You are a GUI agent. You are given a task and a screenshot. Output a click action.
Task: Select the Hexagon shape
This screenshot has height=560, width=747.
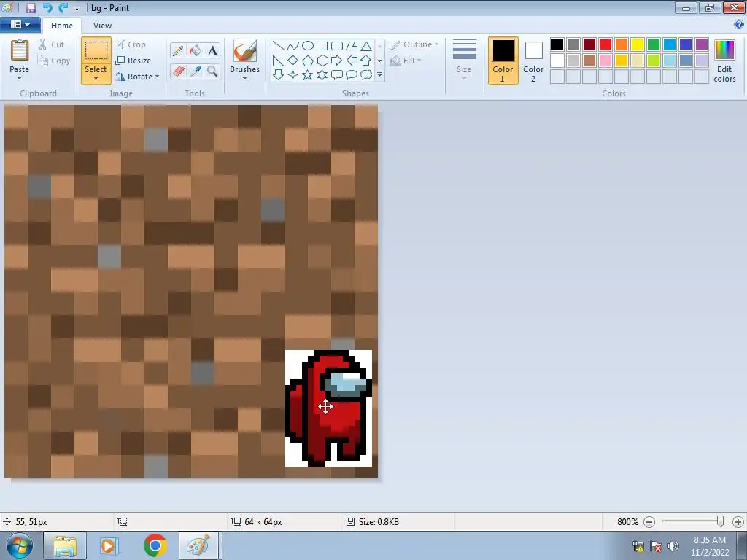(322, 61)
